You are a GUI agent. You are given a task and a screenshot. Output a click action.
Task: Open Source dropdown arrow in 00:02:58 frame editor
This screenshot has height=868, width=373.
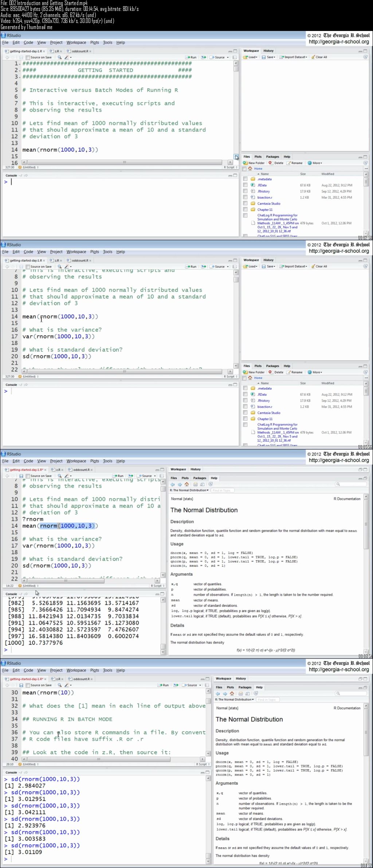tap(228, 58)
